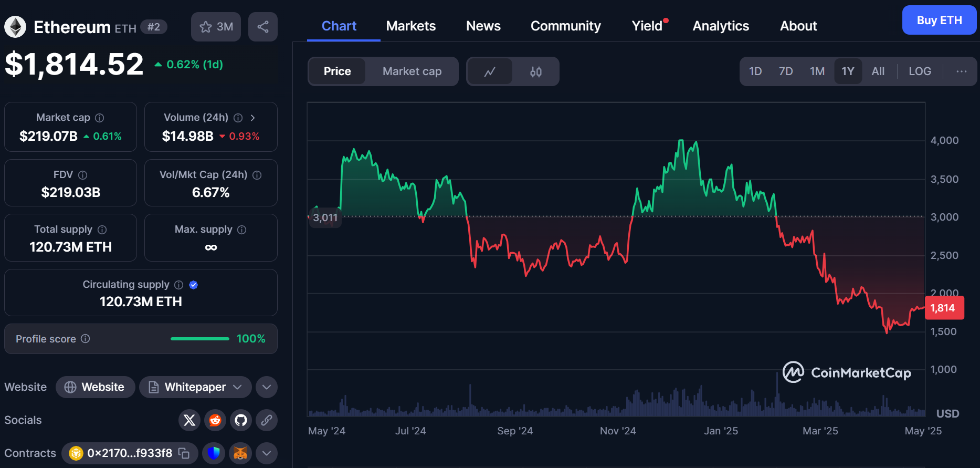Click the MetaMask fox icon
The width and height of the screenshot is (980, 468).
240,453
